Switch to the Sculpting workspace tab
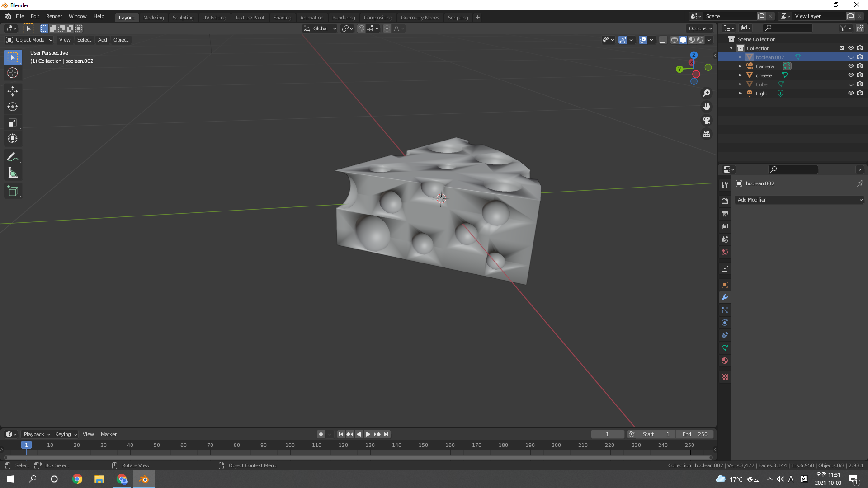Image resolution: width=868 pixels, height=488 pixels. (x=183, y=17)
